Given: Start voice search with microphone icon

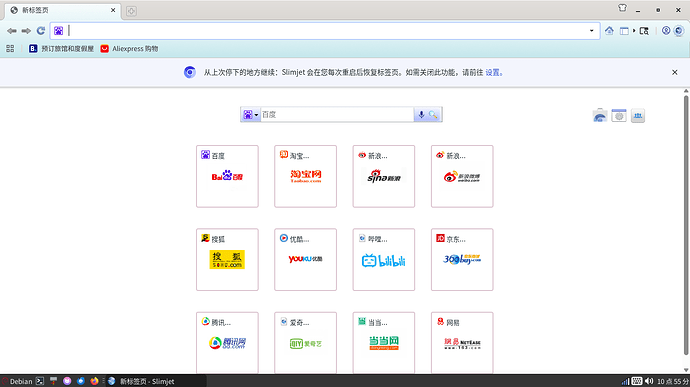Looking at the screenshot, I should [421, 114].
